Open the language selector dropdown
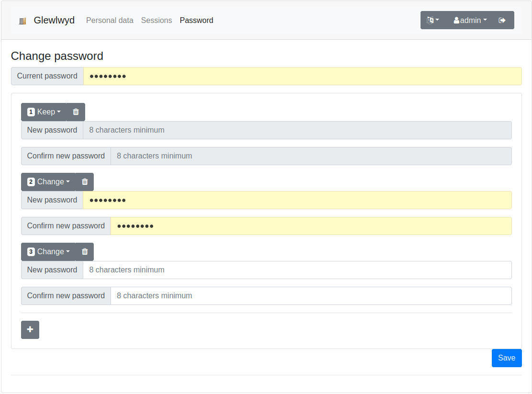Image resolution: width=532 pixels, height=394 pixels. coord(433,21)
